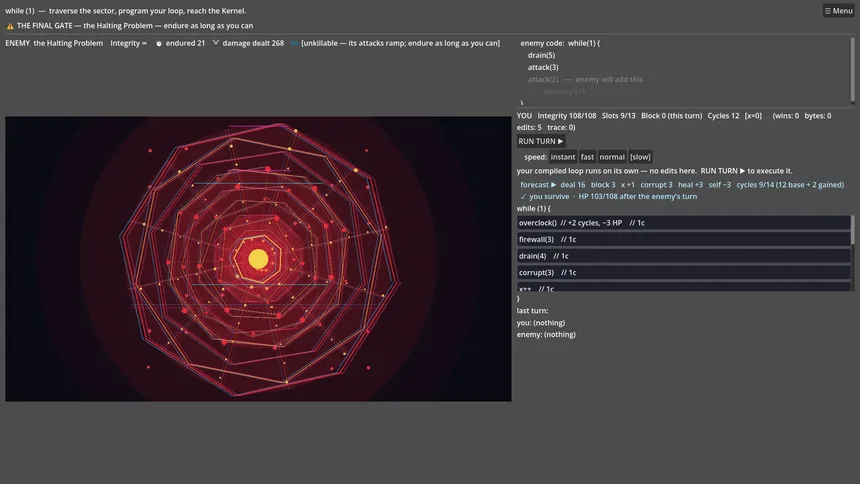Image resolution: width=860 pixels, height=484 pixels.
Task: Click the enemy code panel scrollbar
Action: click(x=852, y=70)
